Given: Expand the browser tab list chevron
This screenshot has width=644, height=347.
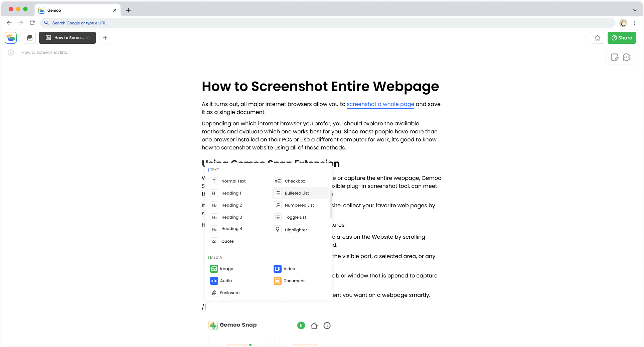Looking at the screenshot, I should (635, 10).
